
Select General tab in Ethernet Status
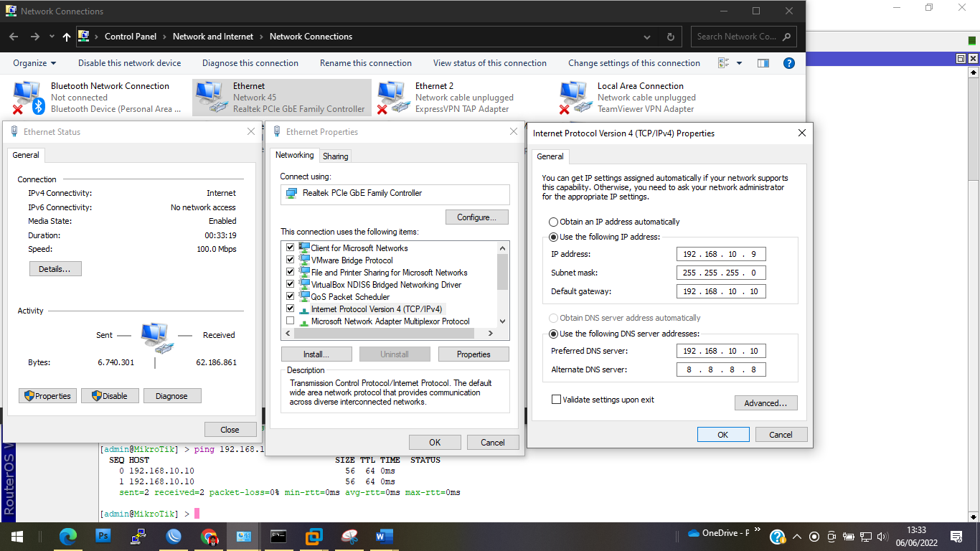(26, 155)
